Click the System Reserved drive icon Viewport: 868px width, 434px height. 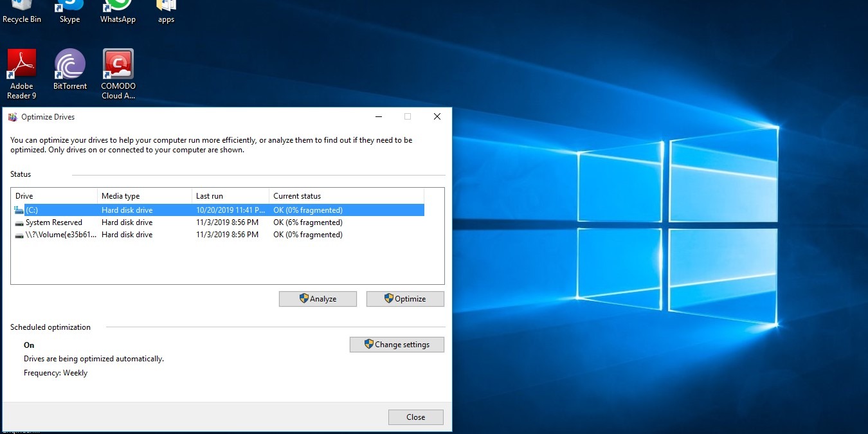click(19, 222)
